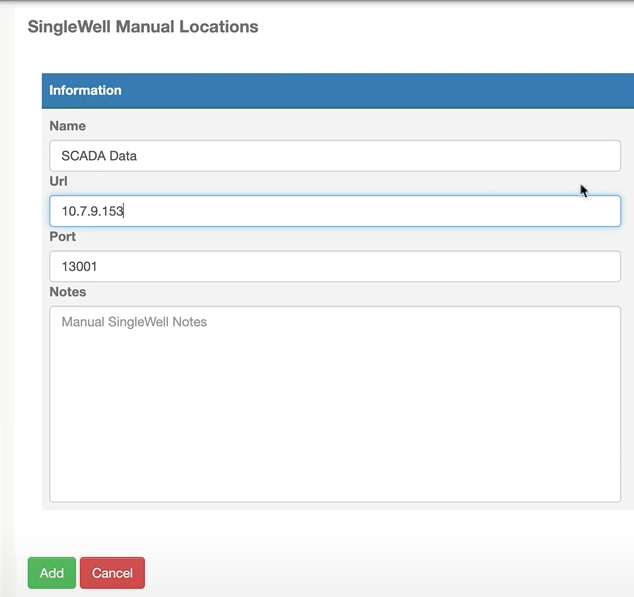
Task: Click into the Url input field
Action: pos(335,211)
